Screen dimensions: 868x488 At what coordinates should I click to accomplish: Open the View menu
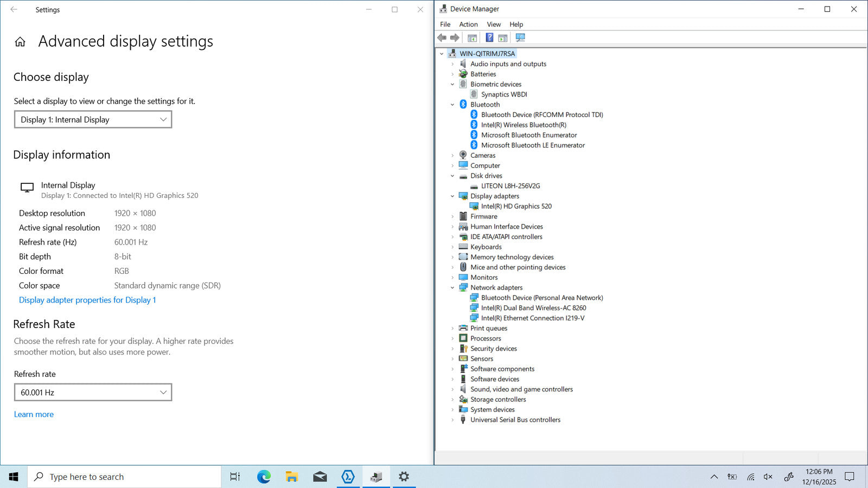tap(494, 24)
